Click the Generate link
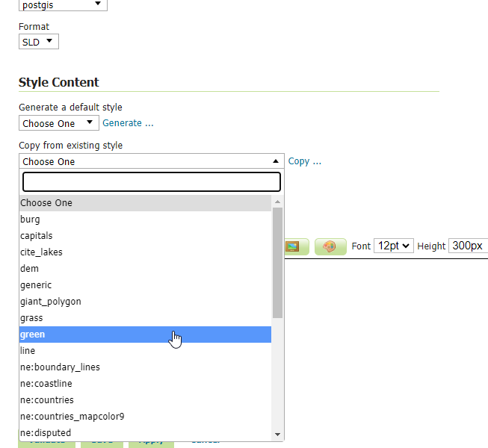Viewport: 488px width, 448px height. point(128,123)
